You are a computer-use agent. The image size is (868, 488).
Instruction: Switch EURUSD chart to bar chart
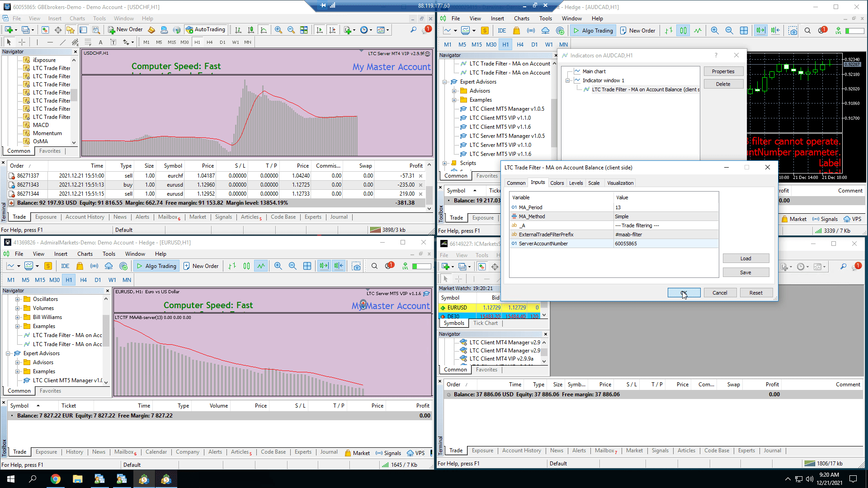pyautogui.click(x=232, y=266)
